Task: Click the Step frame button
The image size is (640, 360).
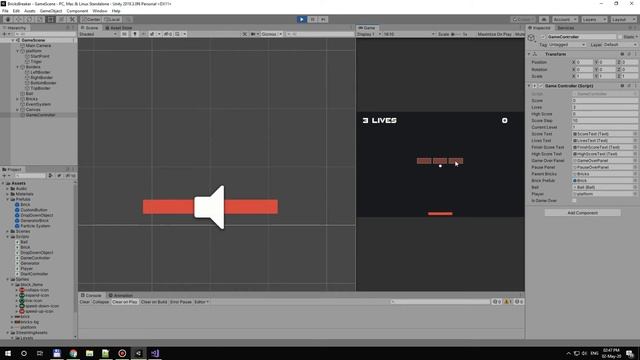Action: (x=323, y=19)
